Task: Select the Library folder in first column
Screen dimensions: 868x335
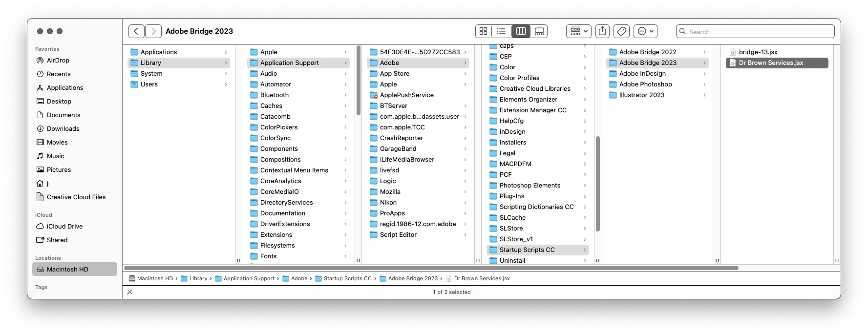Action: pyautogui.click(x=179, y=63)
